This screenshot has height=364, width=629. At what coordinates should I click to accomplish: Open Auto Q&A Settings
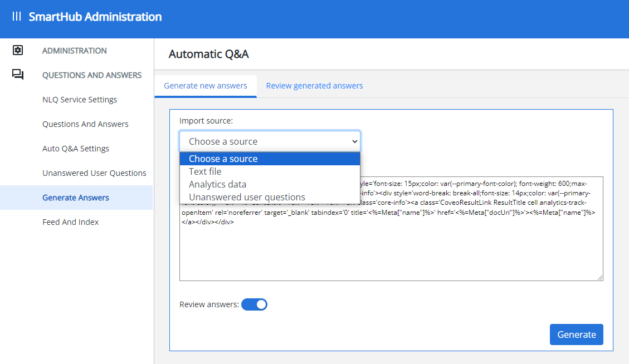tap(76, 149)
